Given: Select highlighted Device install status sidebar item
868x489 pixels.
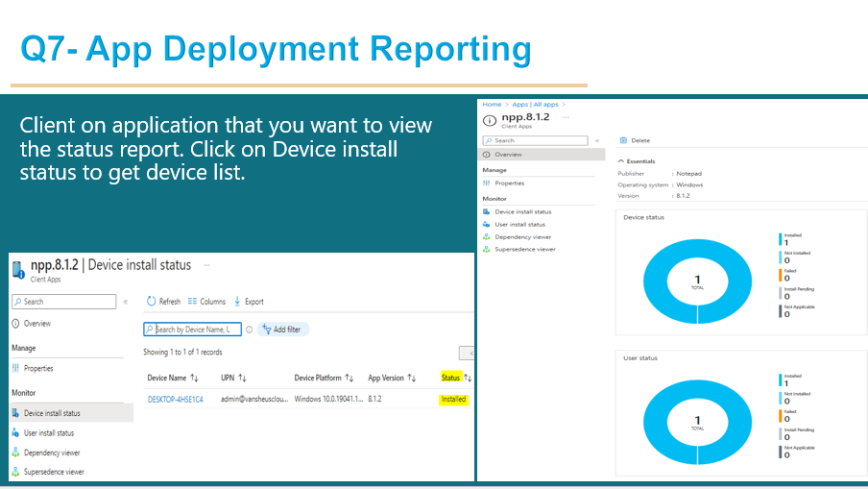Looking at the screenshot, I should tap(71, 413).
